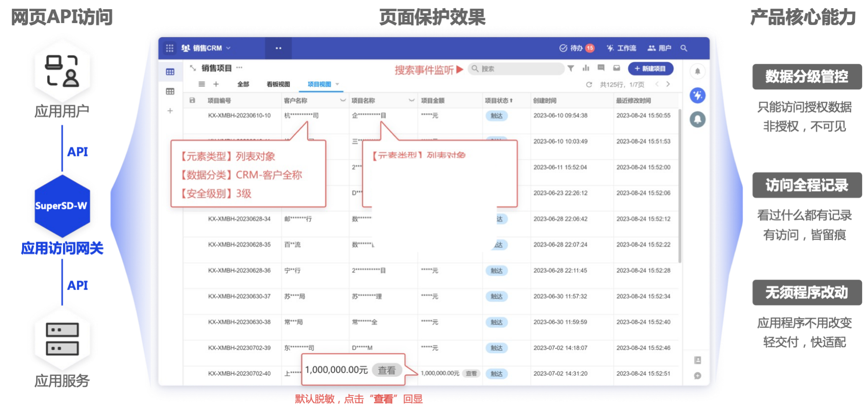Open the filter funnel icon

[x=571, y=68]
